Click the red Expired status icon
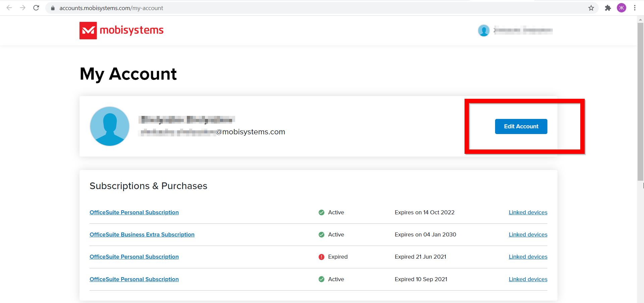644x303 pixels. (321, 257)
